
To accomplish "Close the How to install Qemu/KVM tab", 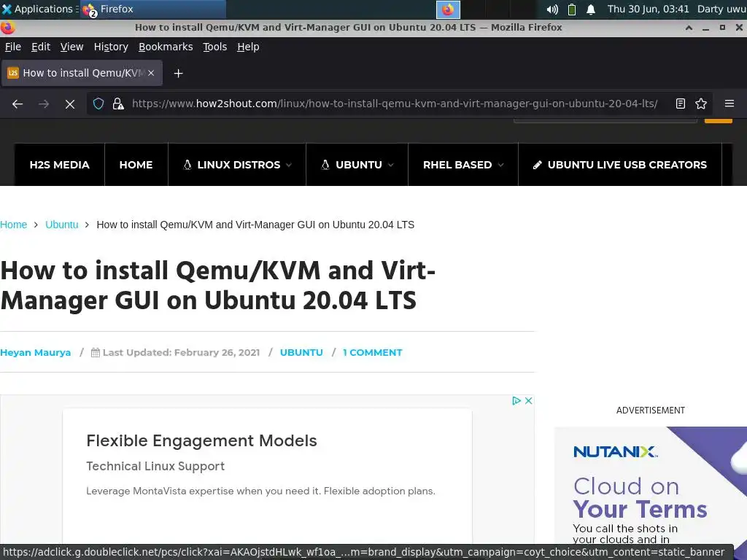I will 151,73.
